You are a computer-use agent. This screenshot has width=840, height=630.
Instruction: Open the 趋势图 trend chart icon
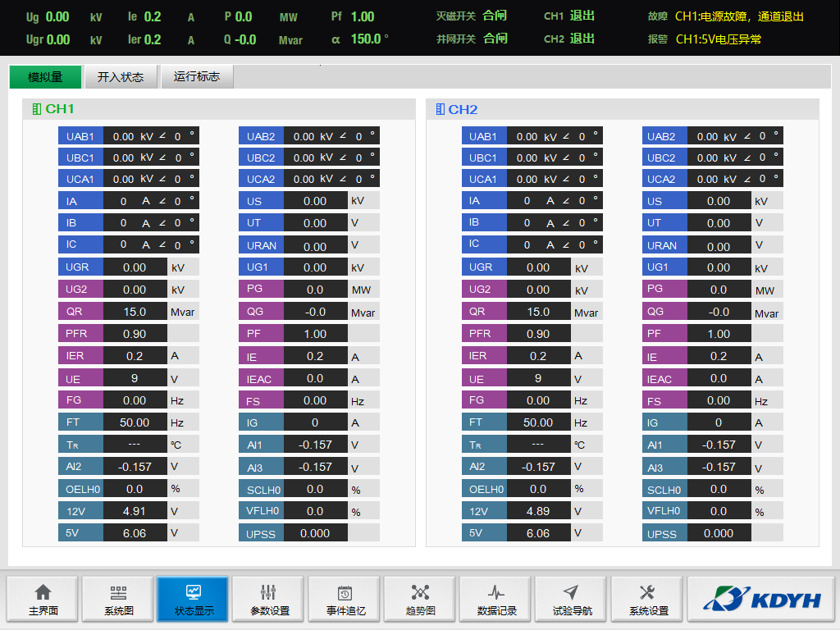[x=420, y=592]
